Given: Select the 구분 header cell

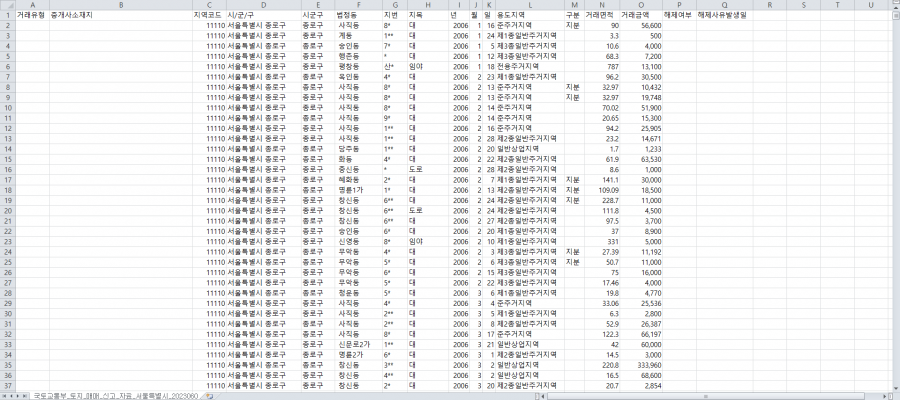Looking at the screenshot, I should click(x=574, y=15).
